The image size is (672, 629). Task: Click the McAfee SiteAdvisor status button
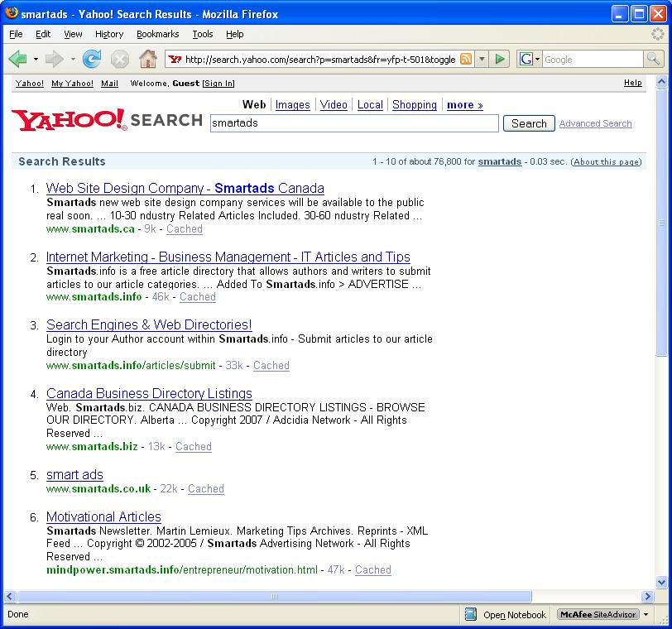click(598, 614)
